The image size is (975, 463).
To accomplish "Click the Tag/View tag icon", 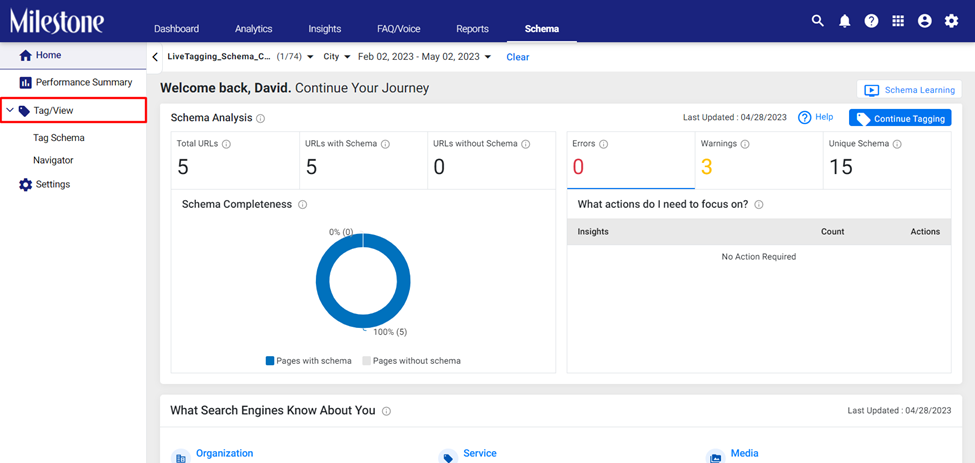I will click(24, 111).
